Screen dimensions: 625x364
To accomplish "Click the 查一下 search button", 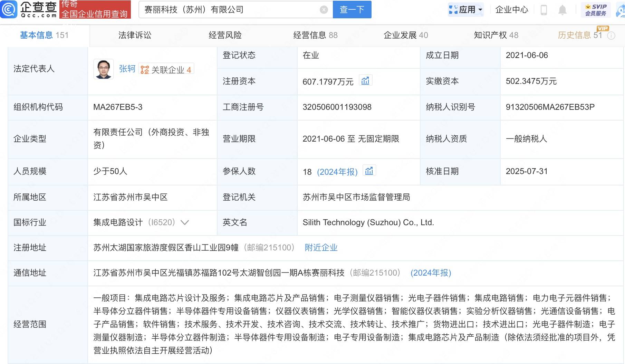I will tap(352, 10).
